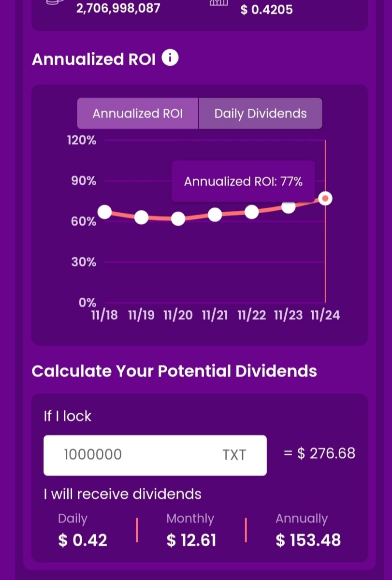Image resolution: width=392 pixels, height=580 pixels.
Task: Select the 11/23 data point on chart
Action: 289,207
